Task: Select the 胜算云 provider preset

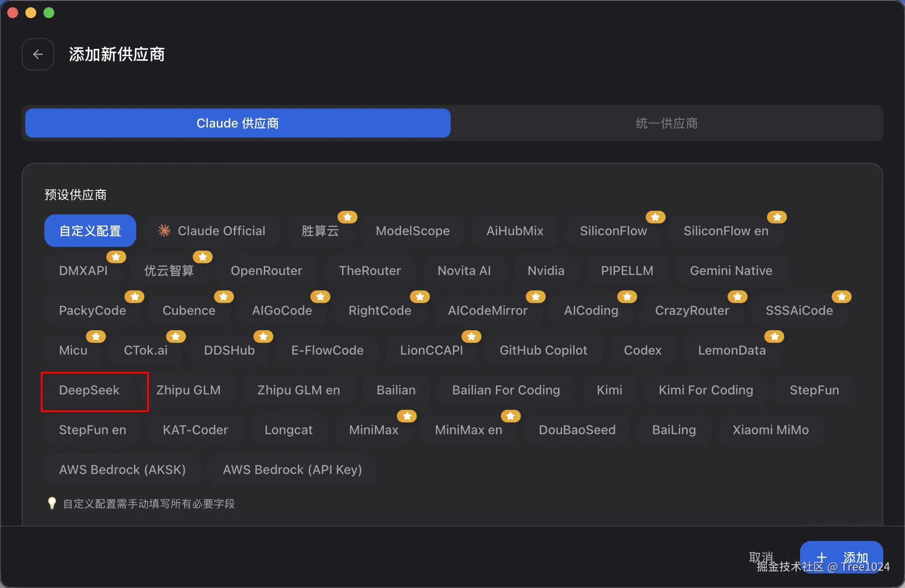Action: [320, 231]
